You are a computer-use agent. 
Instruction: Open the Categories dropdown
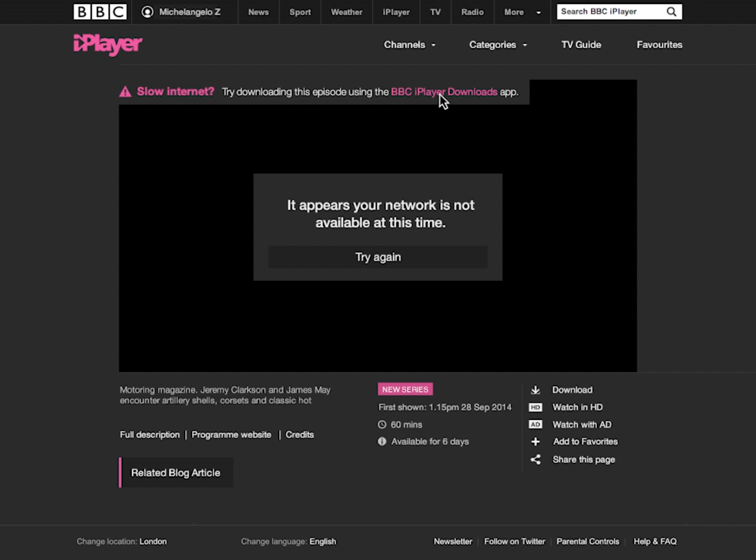point(498,45)
